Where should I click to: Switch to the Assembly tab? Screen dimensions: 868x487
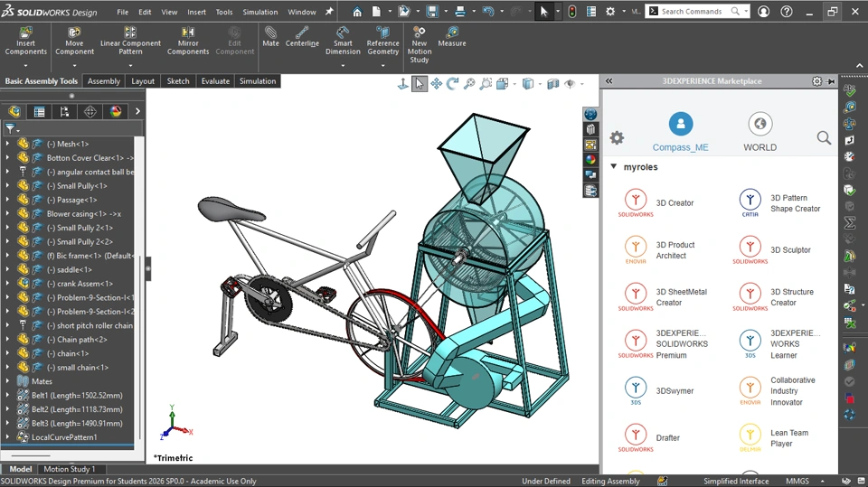coord(103,81)
